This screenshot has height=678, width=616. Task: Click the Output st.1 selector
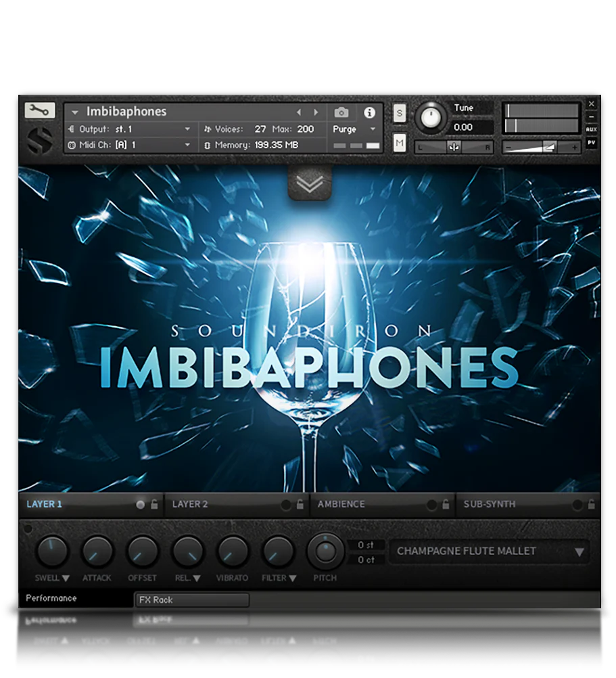(x=128, y=129)
